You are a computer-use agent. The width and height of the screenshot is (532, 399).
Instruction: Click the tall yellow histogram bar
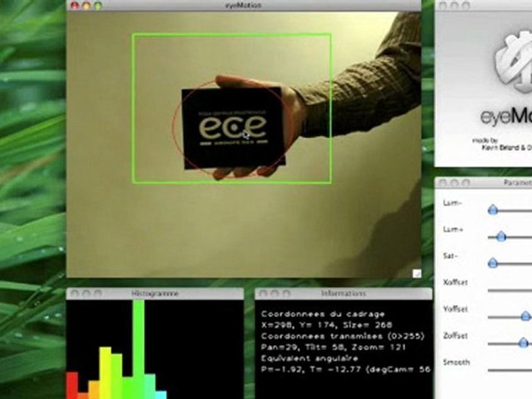pyautogui.click(x=105, y=373)
